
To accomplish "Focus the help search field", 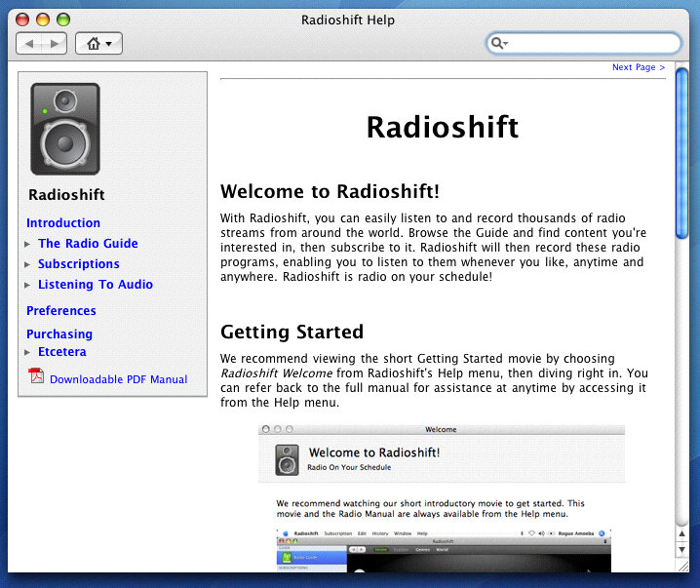I will pyautogui.click(x=583, y=43).
